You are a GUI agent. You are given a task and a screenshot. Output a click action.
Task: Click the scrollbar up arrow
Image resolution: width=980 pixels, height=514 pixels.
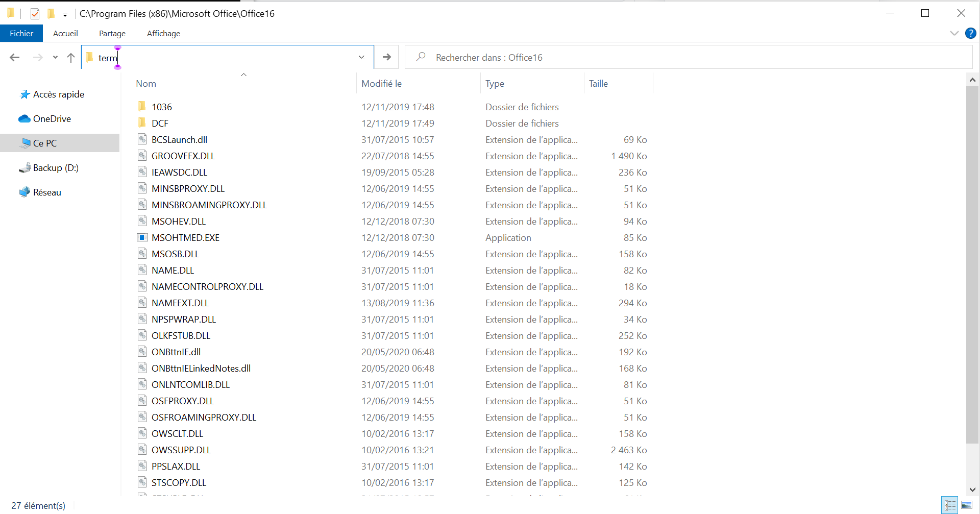pyautogui.click(x=972, y=80)
